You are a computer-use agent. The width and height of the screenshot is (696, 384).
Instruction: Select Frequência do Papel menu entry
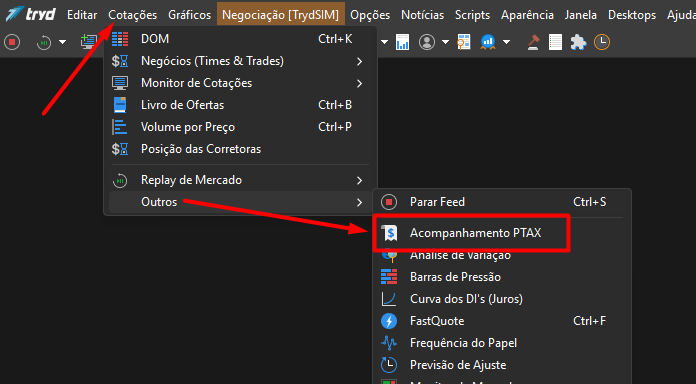pos(502,343)
